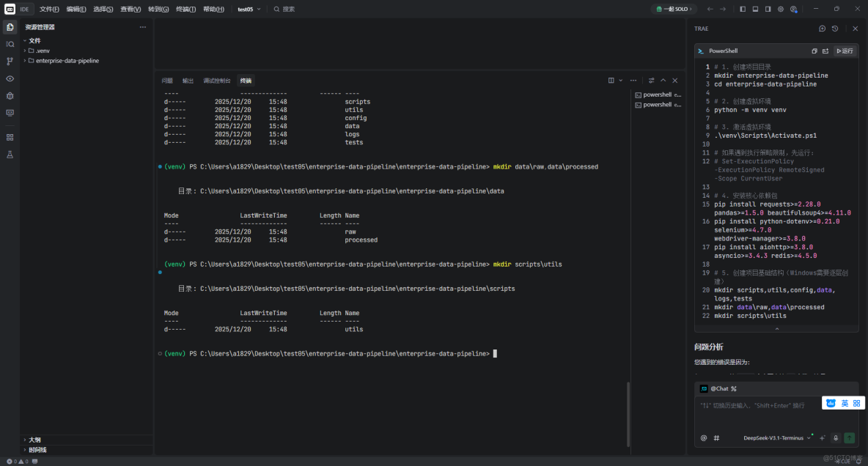The height and width of the screenshot is (466, 868).
Task: Expand the enterprise-data-pipeline folder
Action: tap(67, 61)
